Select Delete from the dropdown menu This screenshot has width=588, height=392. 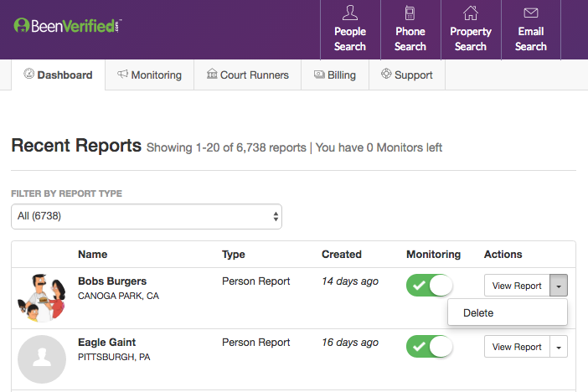[x=508, y=313]
